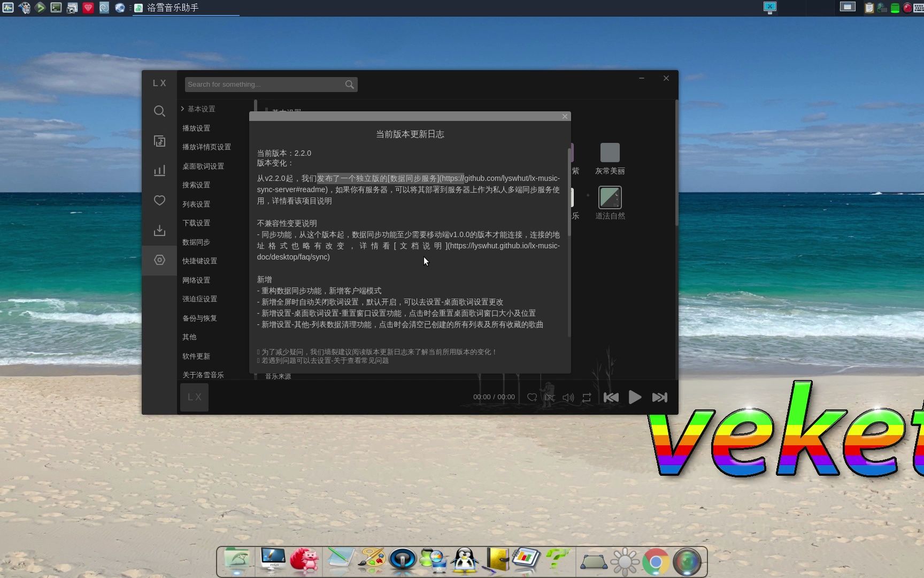The height and width of the screenshot is (578, 924).
Task: Choose the 灰常美丽 theme swatch
Action: coord(610,153)
